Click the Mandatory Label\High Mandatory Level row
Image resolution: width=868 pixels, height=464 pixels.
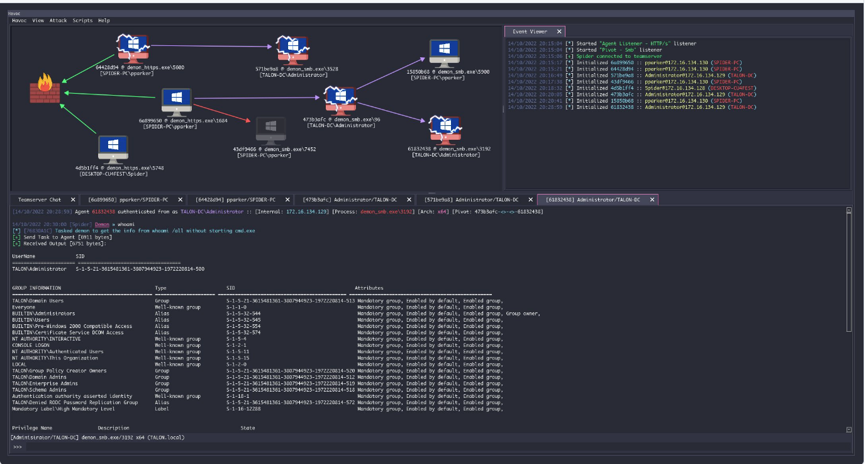click(258, 409)
